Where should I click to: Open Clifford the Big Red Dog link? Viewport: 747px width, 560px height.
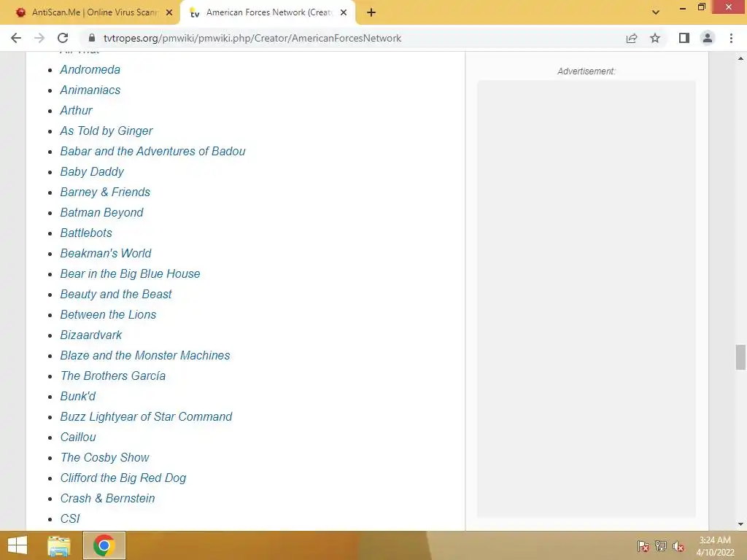coord(123,478)
